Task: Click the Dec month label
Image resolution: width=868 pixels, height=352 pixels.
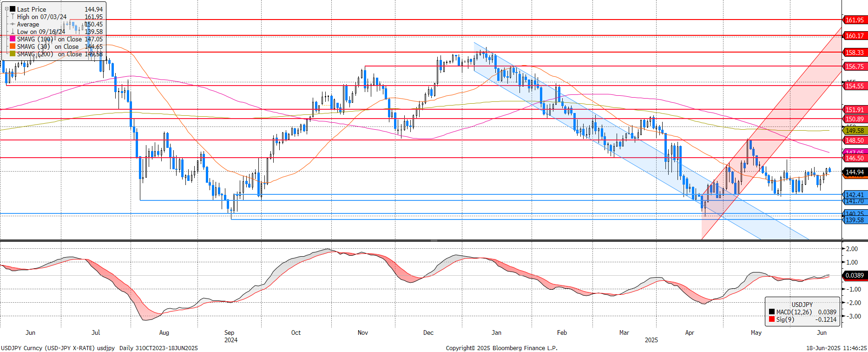Action: 428,332
